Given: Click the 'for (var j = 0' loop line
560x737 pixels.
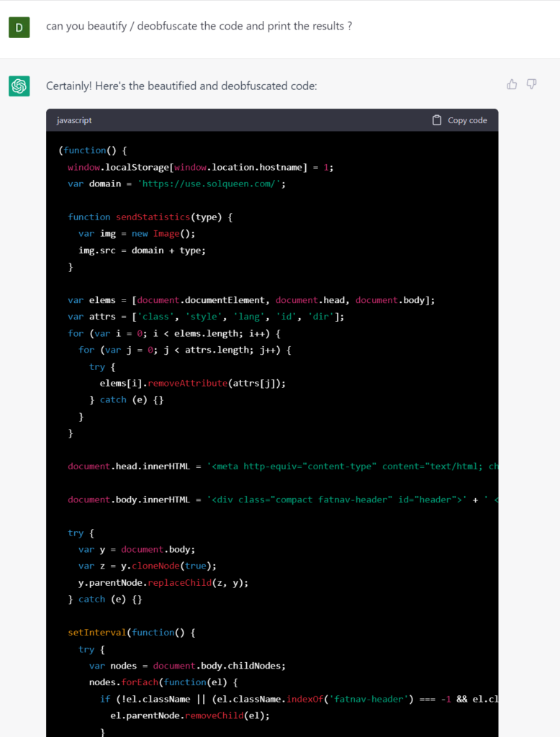Looking at the screenshot, I should point(185,351).
